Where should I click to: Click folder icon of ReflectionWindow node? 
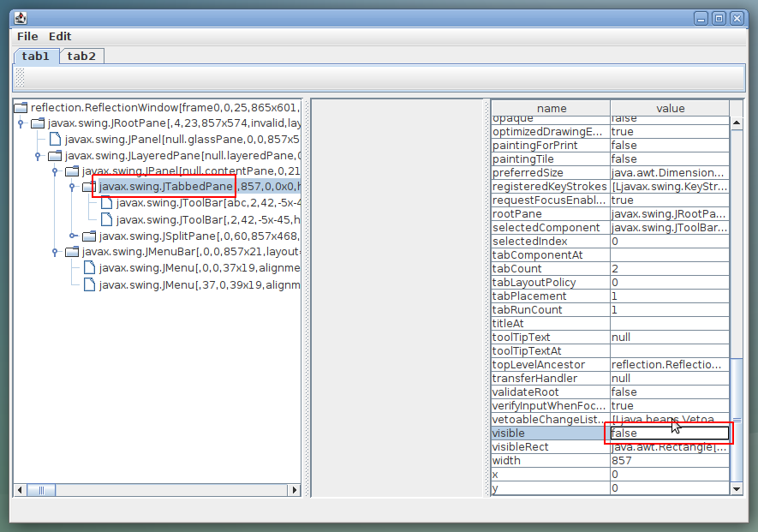click(x=21, y=107)
